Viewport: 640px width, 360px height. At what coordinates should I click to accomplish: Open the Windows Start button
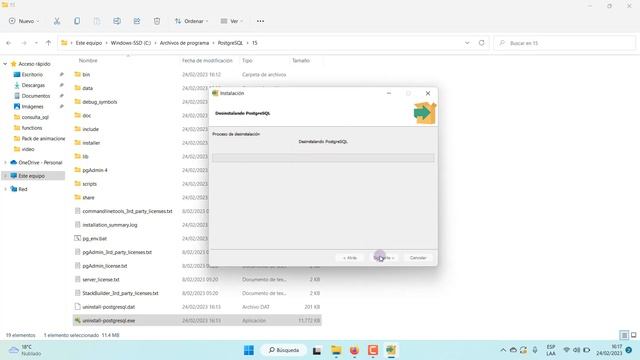(249, 350)
